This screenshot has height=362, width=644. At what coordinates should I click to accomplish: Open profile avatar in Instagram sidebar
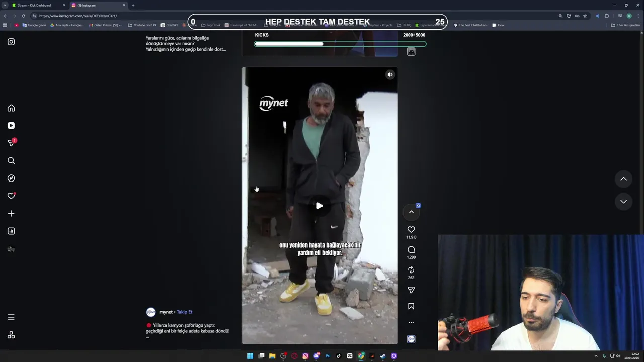point(11,249)
